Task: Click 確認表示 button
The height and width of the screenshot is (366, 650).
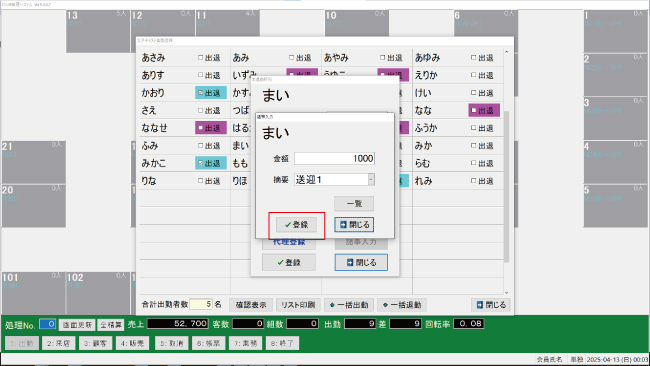Action: tap(251, 305)
